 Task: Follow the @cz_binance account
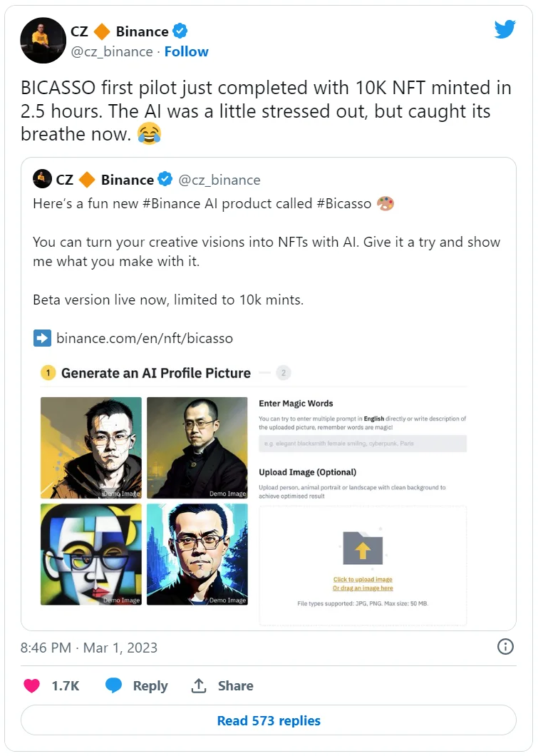(186, 51)
